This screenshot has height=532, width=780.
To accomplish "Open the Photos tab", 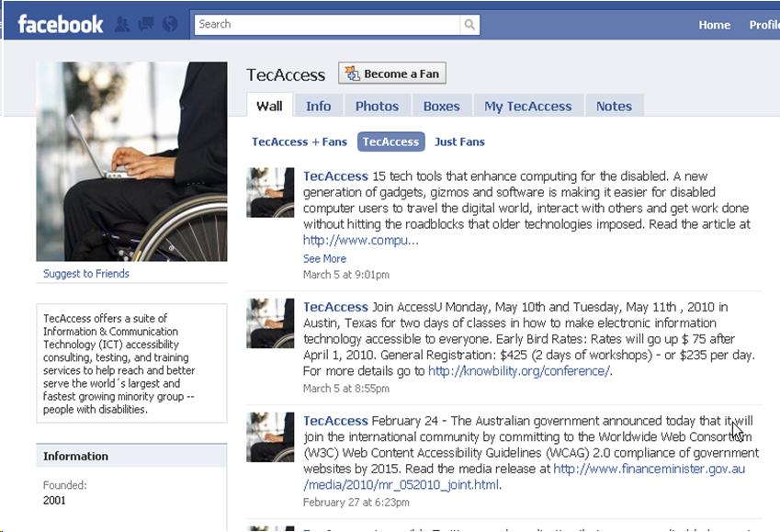I will tap(377, 106).
